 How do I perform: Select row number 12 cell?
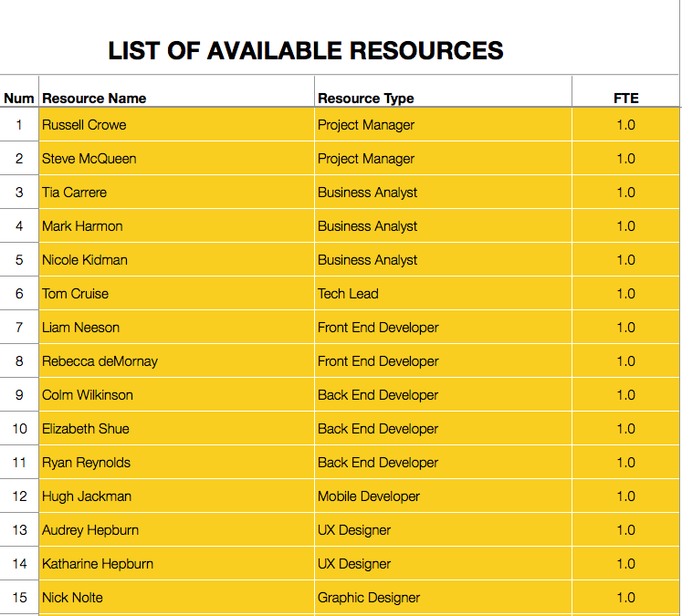tap(19, 496)
